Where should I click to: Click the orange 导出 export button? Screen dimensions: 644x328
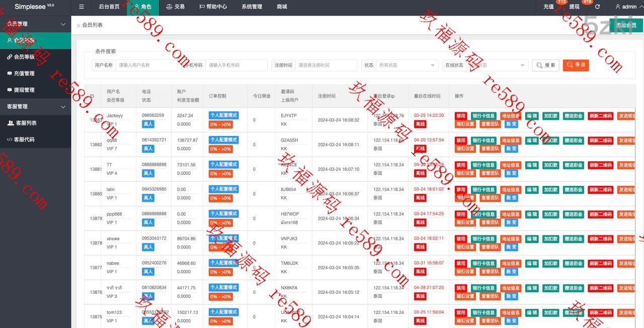[x=576, y=65]
